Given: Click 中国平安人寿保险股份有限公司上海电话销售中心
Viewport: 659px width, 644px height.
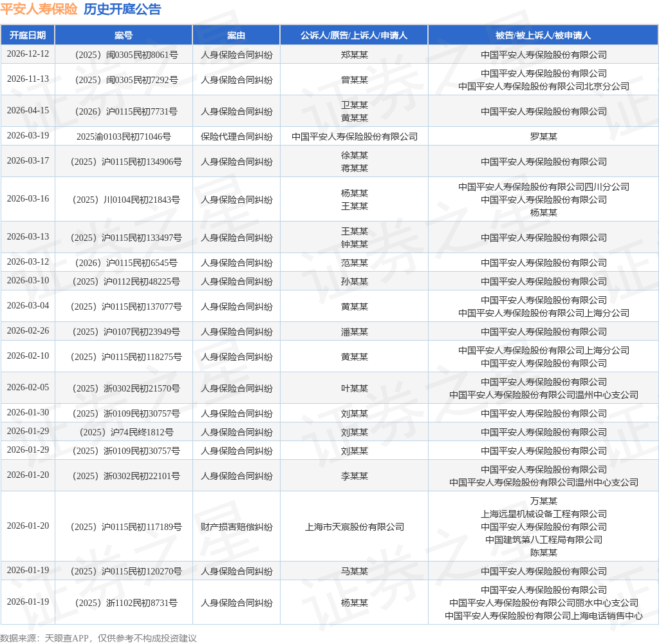Looking at the screenshot, I should coord(543,616).
